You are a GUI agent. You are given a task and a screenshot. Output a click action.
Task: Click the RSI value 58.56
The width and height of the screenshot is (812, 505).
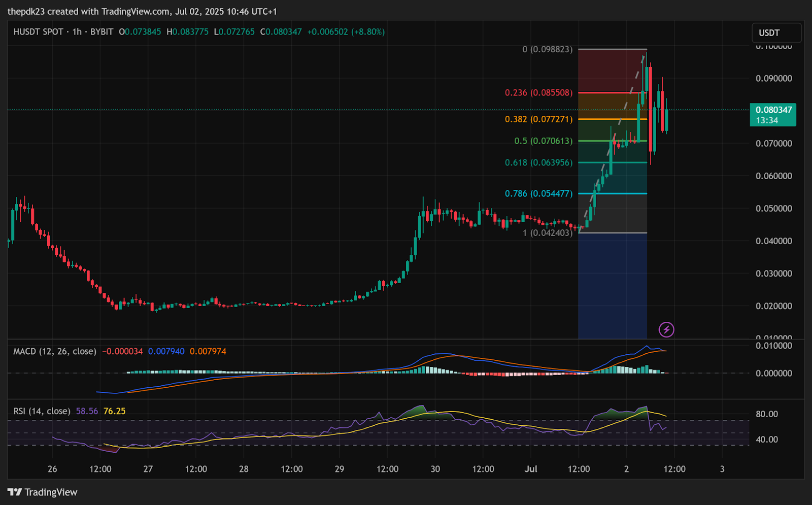[x=87, y=411]
